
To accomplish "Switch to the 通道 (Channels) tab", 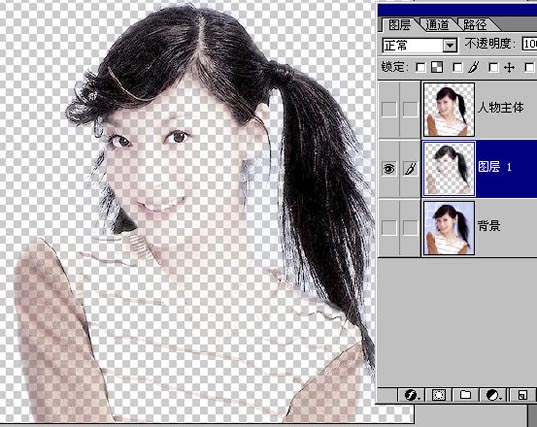I will click(x=437, y=25).
